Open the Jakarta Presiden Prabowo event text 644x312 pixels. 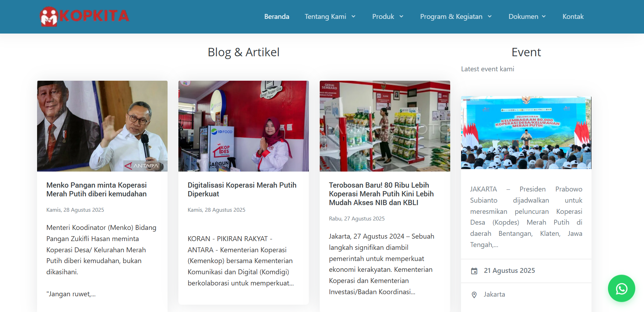tap(526, 217)
